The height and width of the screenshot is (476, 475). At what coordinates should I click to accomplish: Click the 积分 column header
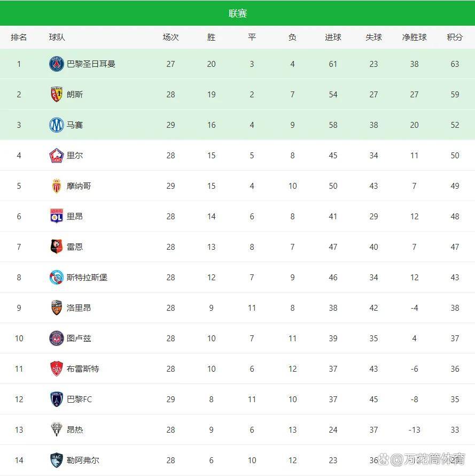[x=455, y=37]
